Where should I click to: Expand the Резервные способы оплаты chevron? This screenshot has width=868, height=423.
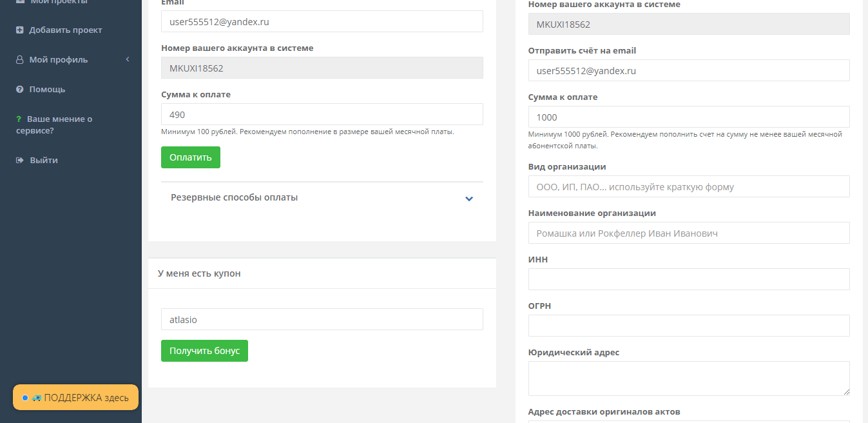pos(469,199)
